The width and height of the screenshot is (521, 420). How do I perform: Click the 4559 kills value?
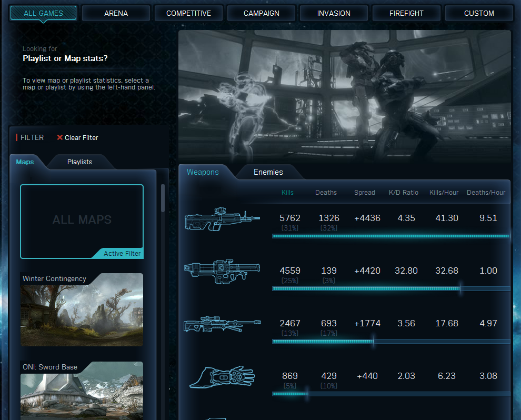pyautogui.click(x=290, y=271)
